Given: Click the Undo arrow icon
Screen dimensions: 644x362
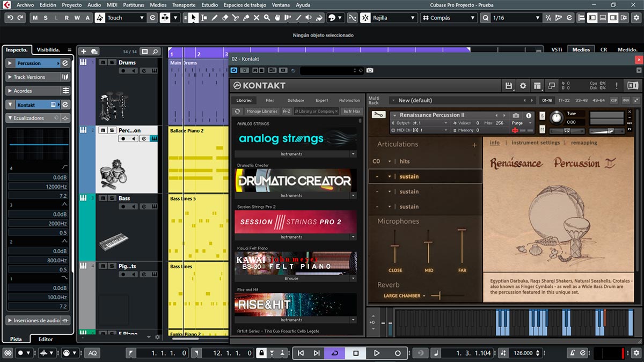Looking at the screenshot, I should pos(10,18).
